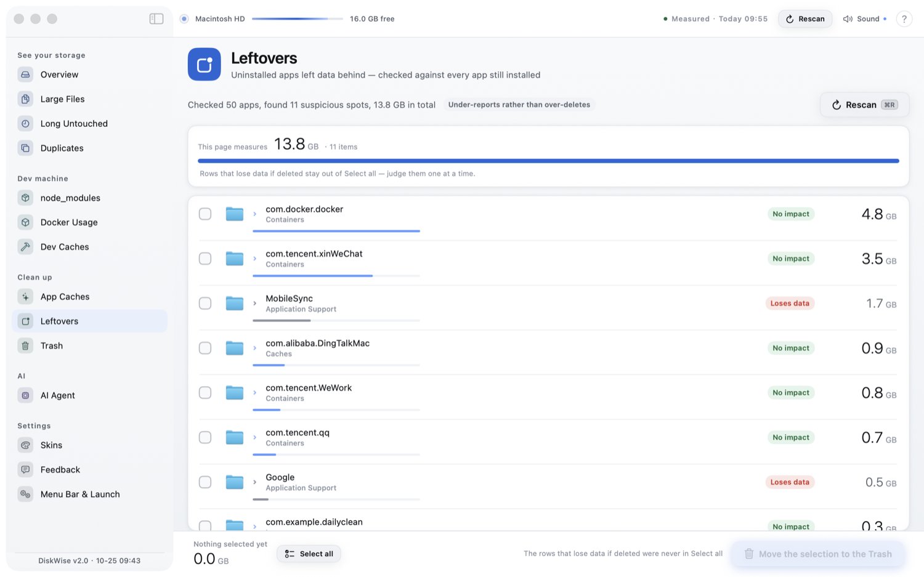Click the App Caches sparkle icon
This screenshot has width=924, height=577.
coord(25,297)
